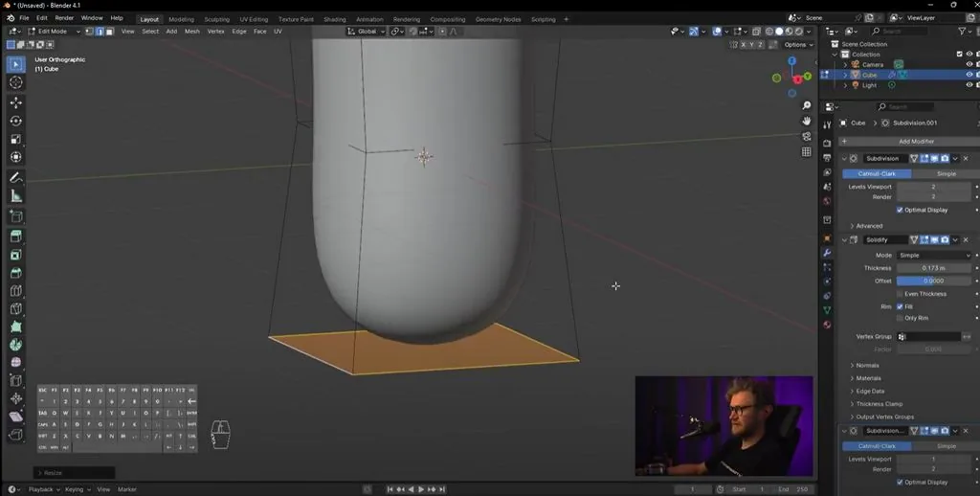The image size is (980, 496).
Task: Open the Vertex menu
Action: 215,32
